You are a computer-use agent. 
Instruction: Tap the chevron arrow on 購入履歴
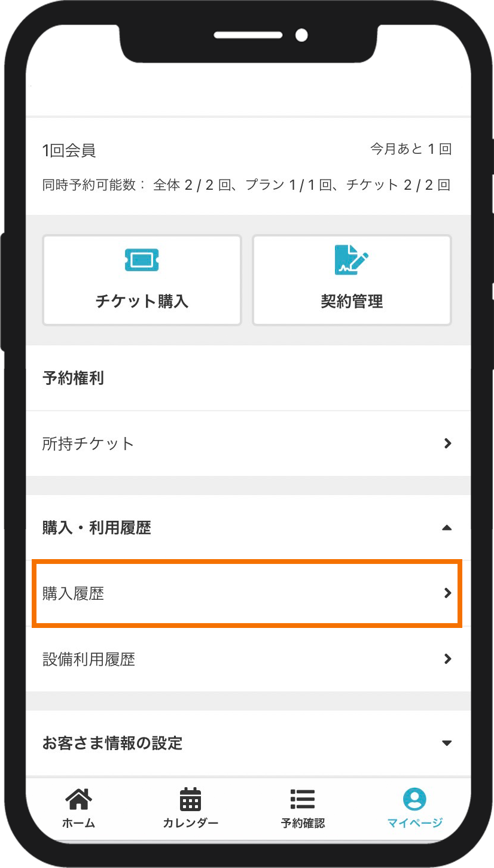pos(447,593)
